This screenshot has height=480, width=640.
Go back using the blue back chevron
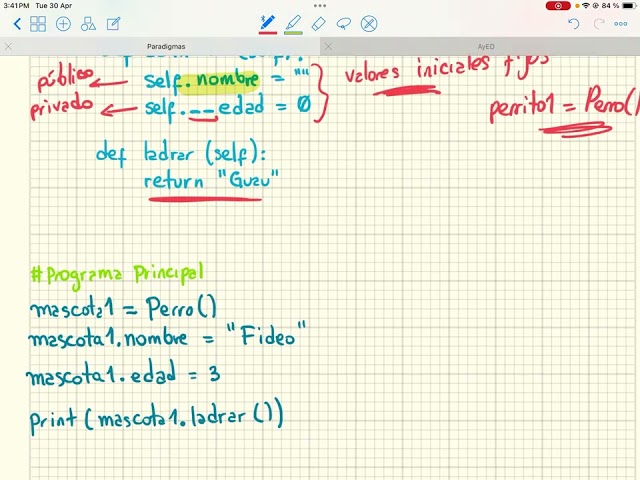17,24
